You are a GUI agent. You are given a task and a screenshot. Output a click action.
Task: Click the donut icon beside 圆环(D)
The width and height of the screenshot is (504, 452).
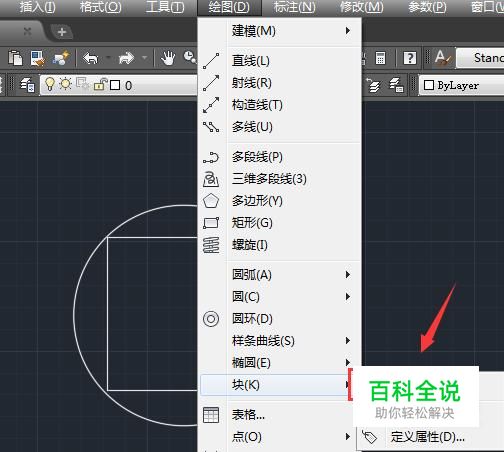tap(211, 319)
